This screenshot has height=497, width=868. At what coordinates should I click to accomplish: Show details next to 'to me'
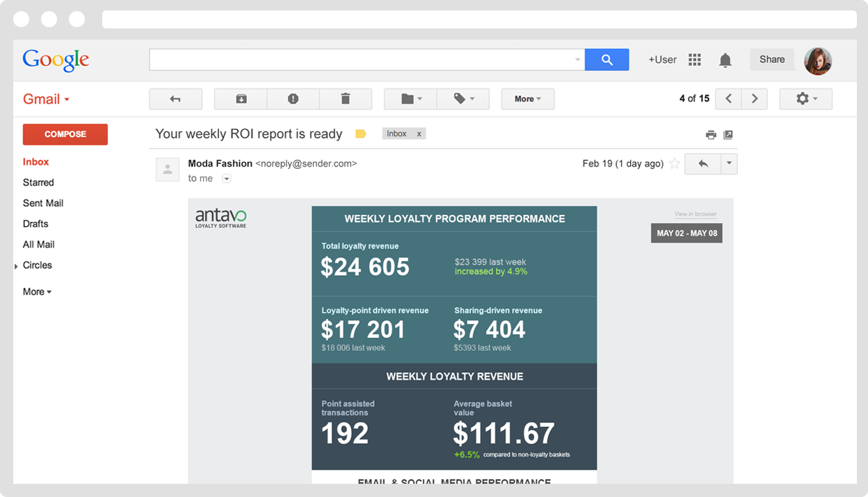click(226, 179)
